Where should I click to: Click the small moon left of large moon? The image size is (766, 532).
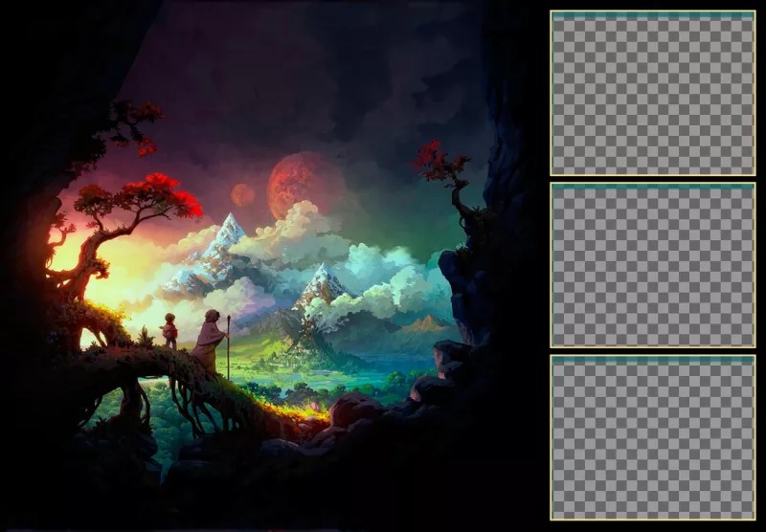tap(243, 195)
